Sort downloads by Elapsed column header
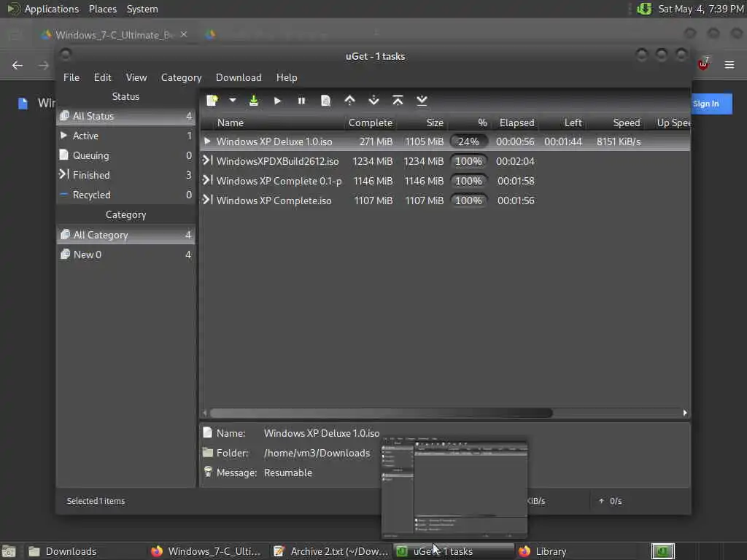 517,122
